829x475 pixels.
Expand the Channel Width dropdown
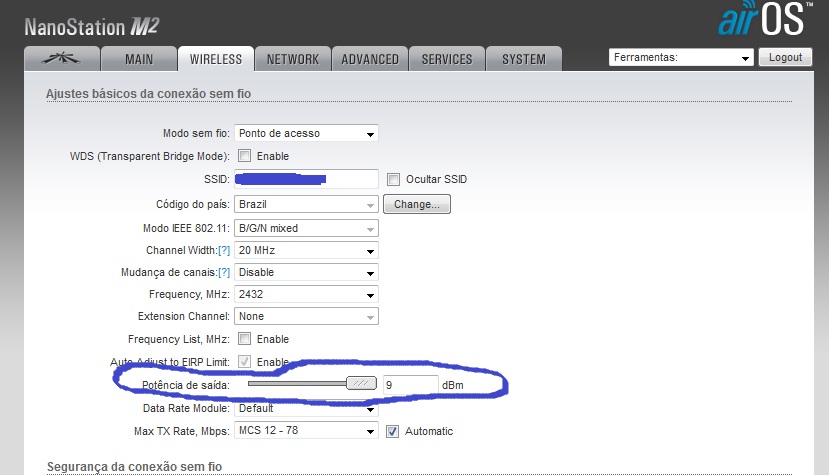point(306,250)
